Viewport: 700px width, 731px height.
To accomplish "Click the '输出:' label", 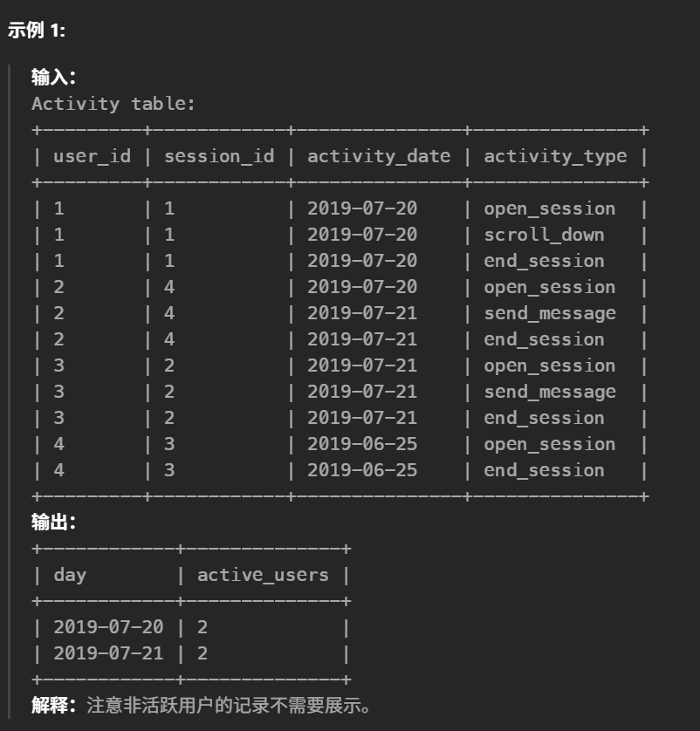I will coord(54,523).
